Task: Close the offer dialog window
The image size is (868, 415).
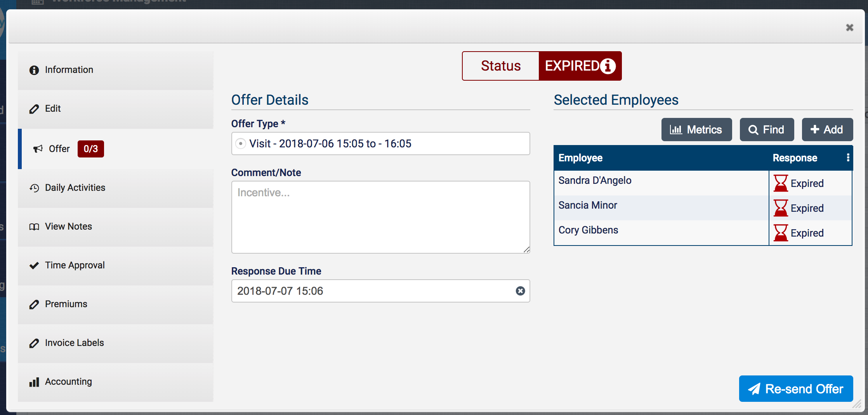Action: tap(849, 28)
